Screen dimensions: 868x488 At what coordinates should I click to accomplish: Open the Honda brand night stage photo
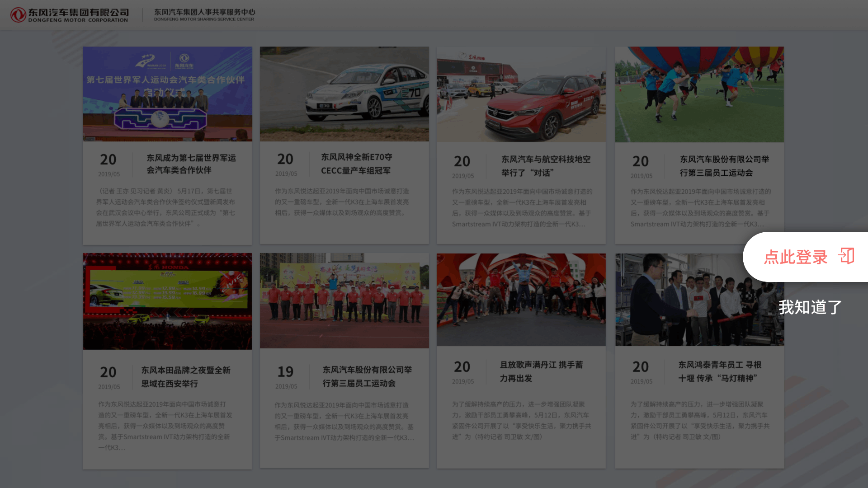coord(167,301)
